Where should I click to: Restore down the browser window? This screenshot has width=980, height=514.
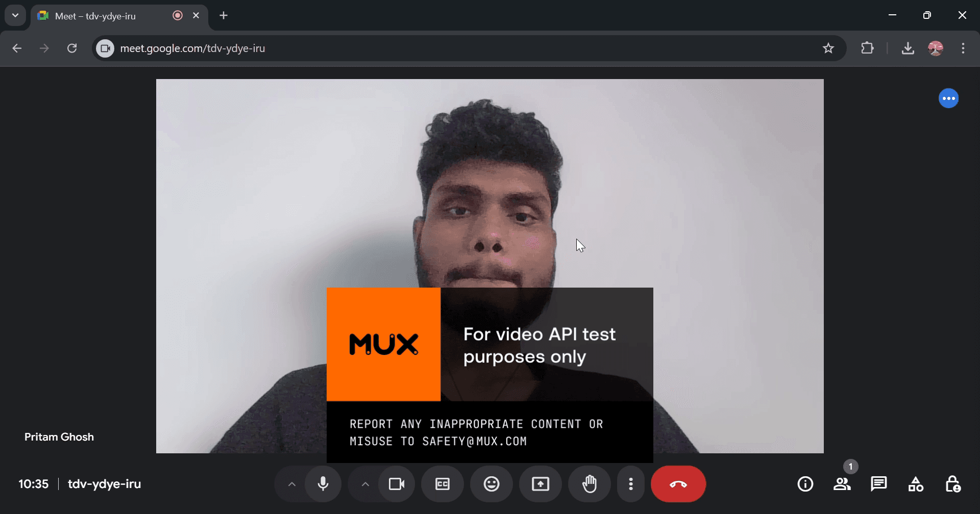point(927,15)
